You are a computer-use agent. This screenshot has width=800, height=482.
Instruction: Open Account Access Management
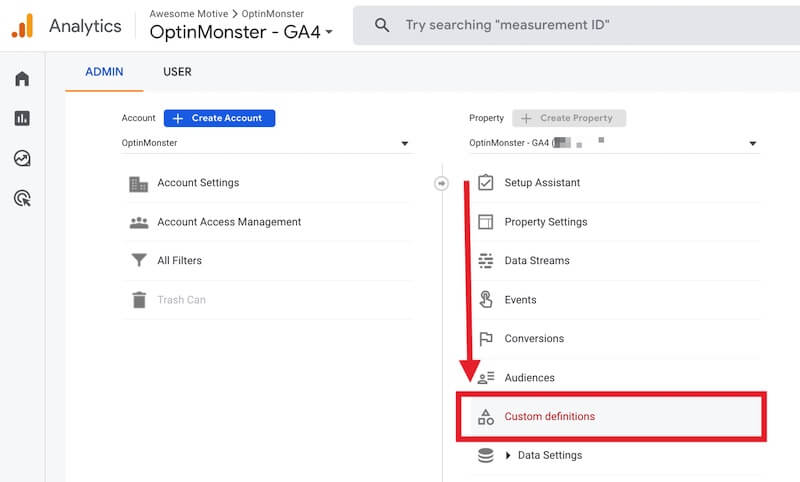(229, 222)
